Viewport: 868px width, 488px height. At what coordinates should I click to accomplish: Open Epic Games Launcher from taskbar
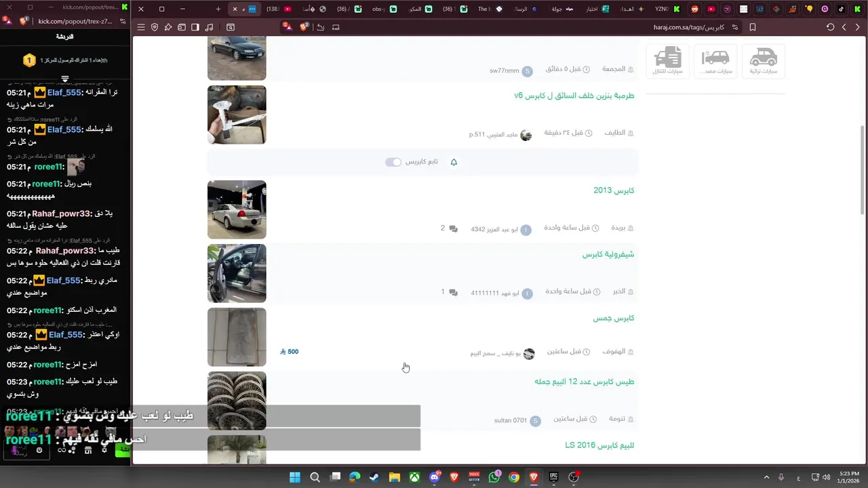(x=553, y=477)
